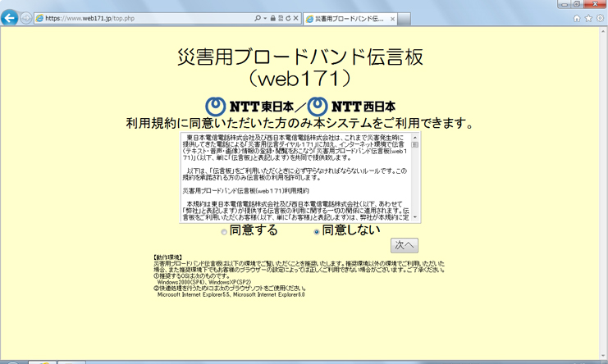This screenshot has height=364, width=608.
Task: Restore down the Internet Explorer window
Action: point(577,4)
